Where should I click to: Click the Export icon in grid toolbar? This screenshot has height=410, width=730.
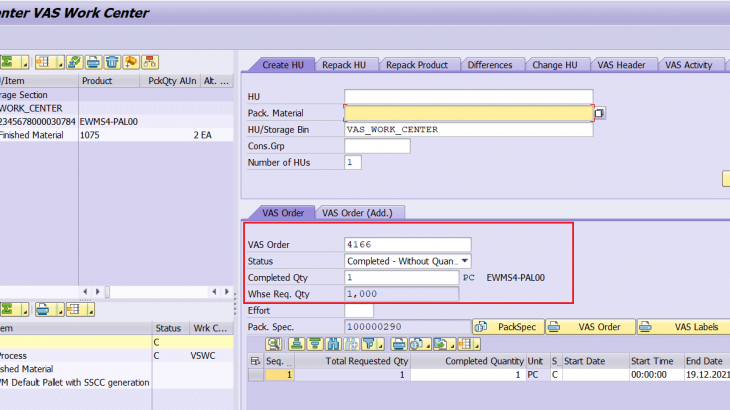tap(440, 344)
